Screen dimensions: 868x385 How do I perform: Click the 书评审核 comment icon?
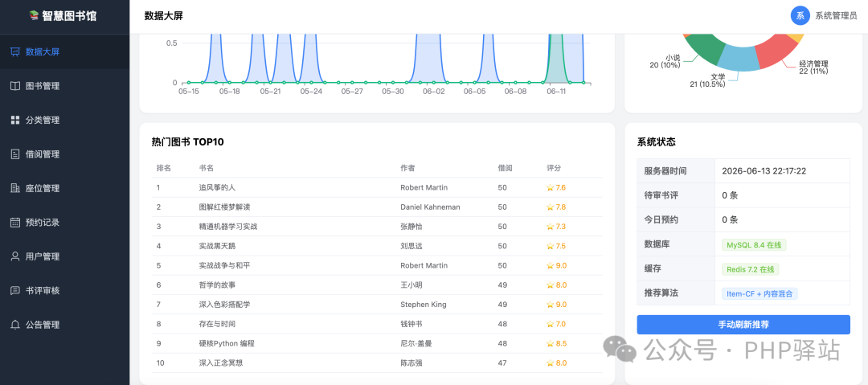click(x=15, y=290)
